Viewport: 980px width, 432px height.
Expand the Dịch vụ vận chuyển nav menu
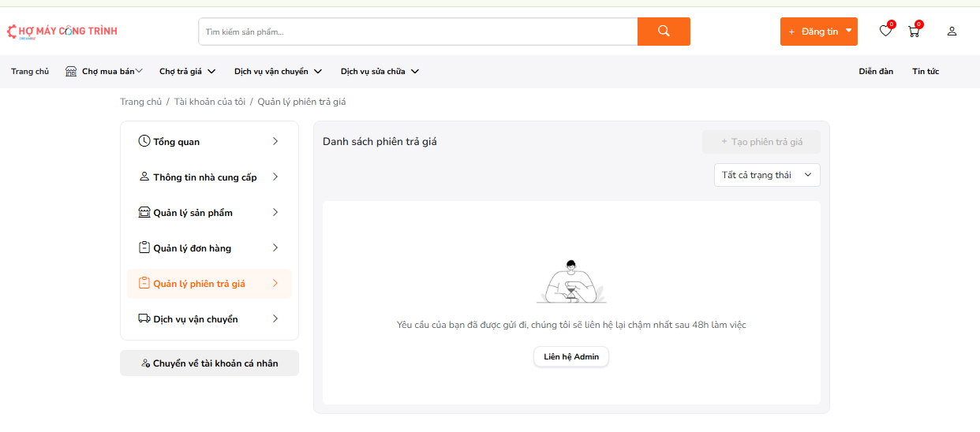point(278,72)
